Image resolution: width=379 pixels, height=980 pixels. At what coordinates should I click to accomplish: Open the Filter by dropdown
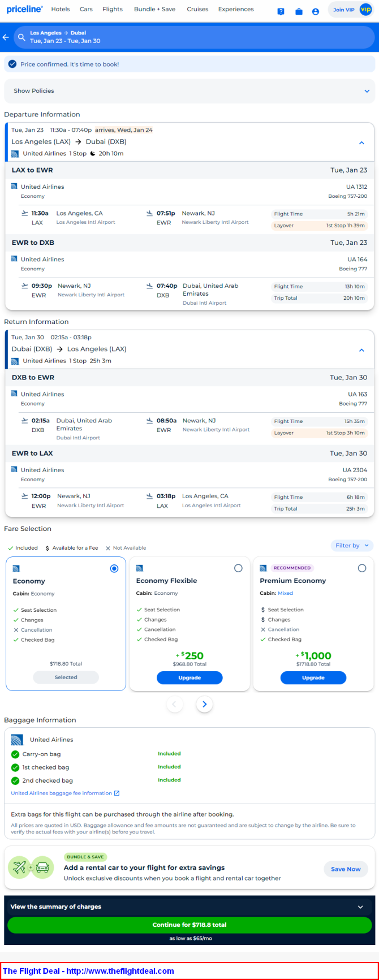tap(352, 546)
